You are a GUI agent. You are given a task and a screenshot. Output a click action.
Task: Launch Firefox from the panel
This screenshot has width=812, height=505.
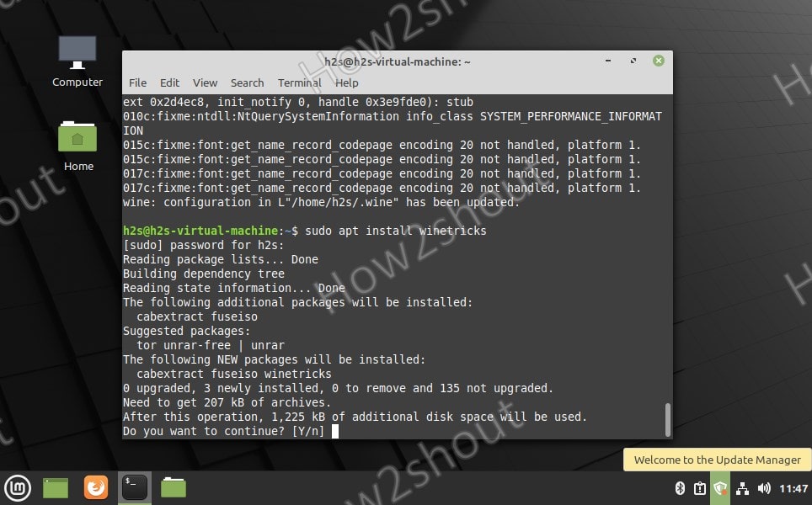(96, 487)
